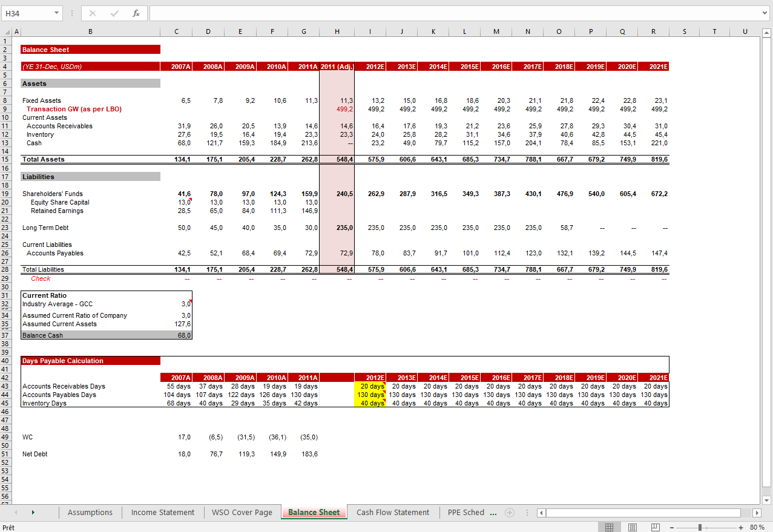Open the WSO Cover Page tab
This screenshot has width=773, height=532.
point(242,513)
